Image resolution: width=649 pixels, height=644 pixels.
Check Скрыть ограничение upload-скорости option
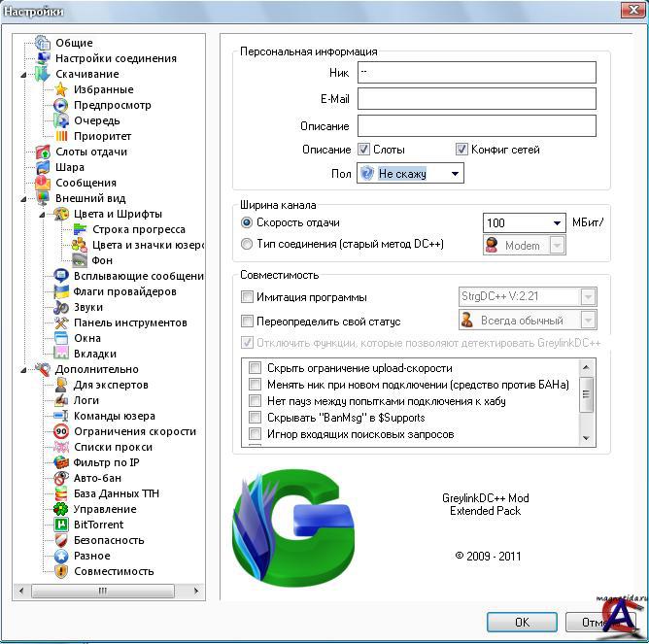(256, 368)
